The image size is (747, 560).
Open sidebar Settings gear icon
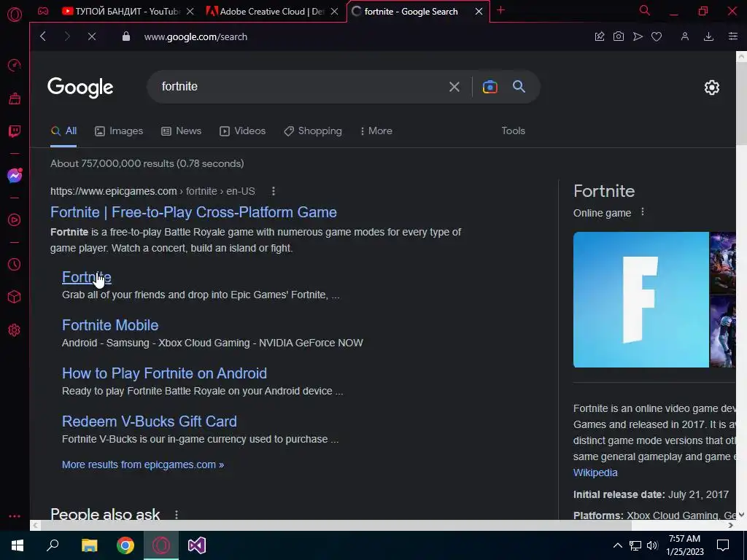pos(15,330)
